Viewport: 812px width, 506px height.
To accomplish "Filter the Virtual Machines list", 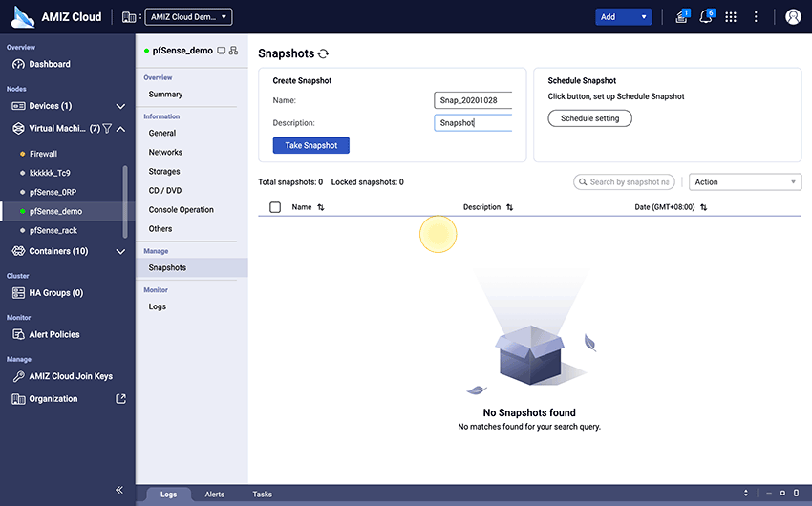I will click(x=107, y=129).
